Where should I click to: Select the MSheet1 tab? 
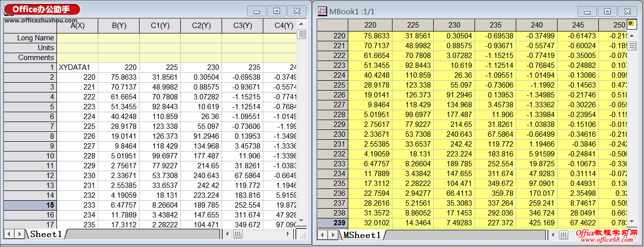click(x=362, y=235)
